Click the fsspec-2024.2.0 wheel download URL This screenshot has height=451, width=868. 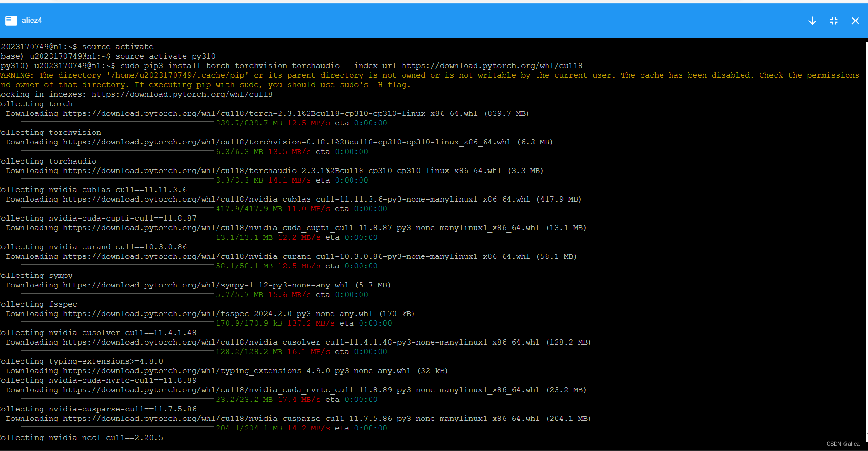(217, 314)
